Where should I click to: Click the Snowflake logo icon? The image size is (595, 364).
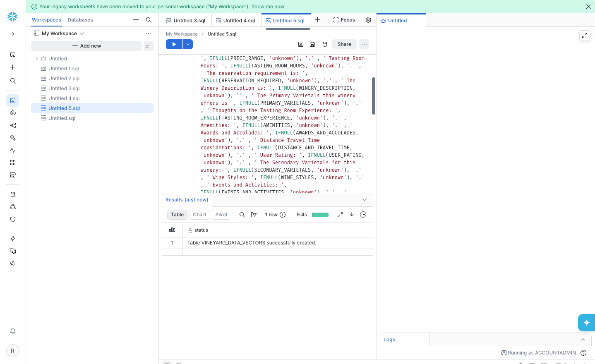click(12, 17)
